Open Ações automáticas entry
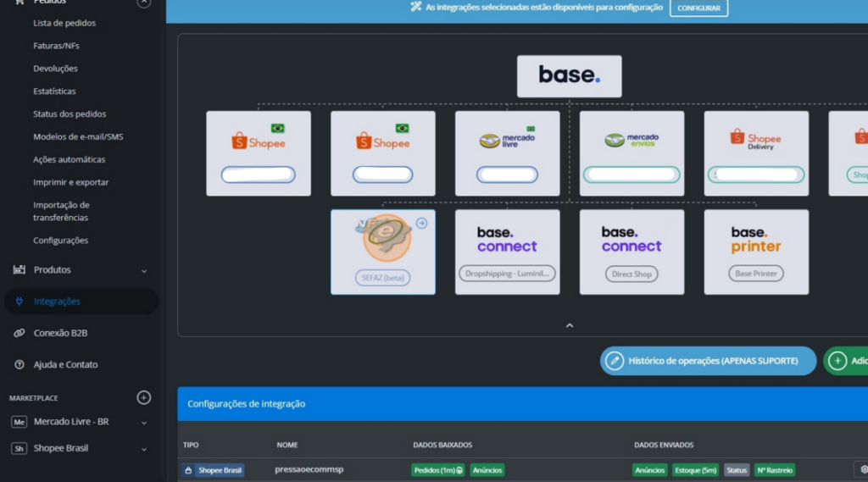868x482 pixels. (x=69, y=158)
